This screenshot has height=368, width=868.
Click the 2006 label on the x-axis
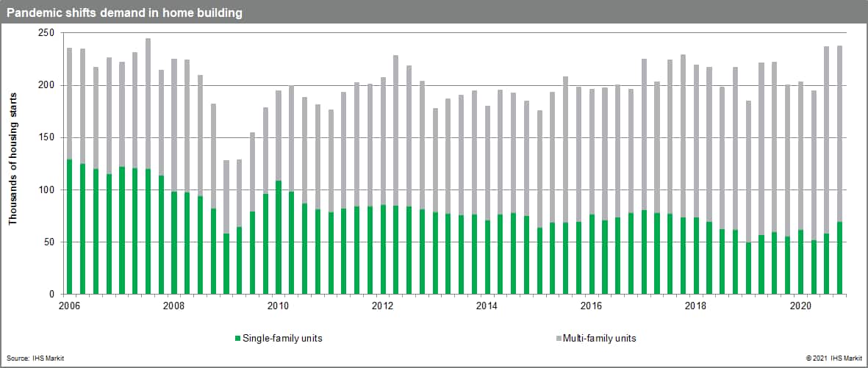pos(69,305)
